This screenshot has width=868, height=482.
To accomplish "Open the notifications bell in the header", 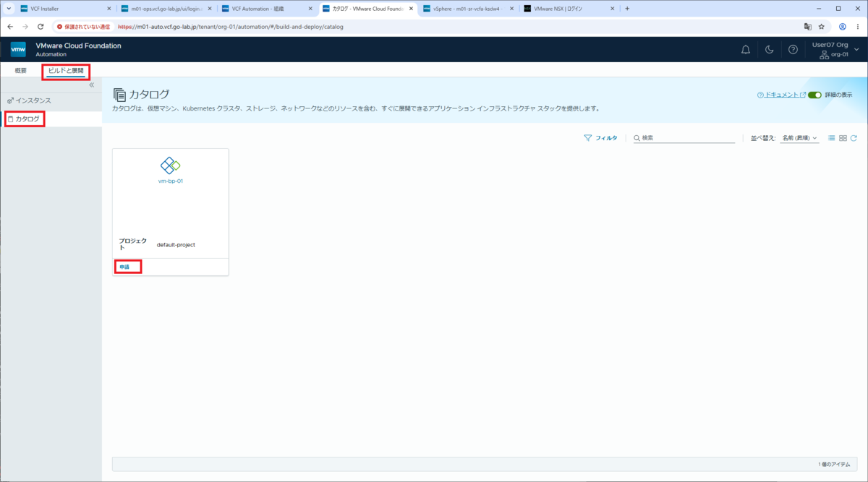I will pyautogui.click(x=746, y=50).
